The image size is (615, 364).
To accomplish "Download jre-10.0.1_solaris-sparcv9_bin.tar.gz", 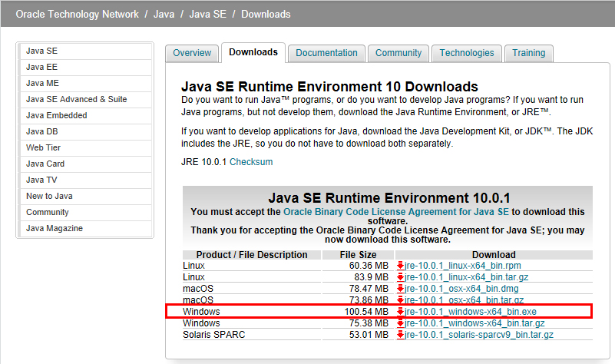I will pos(479,335).
